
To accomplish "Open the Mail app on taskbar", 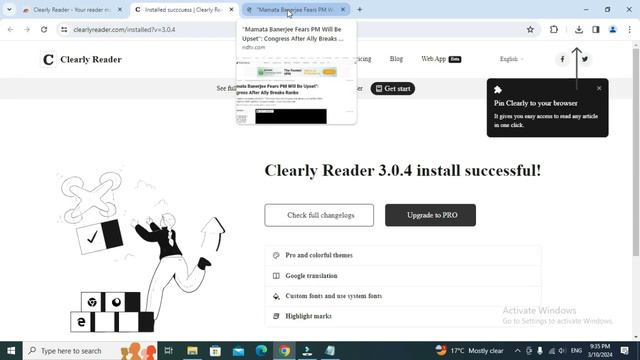I will 238,351.
